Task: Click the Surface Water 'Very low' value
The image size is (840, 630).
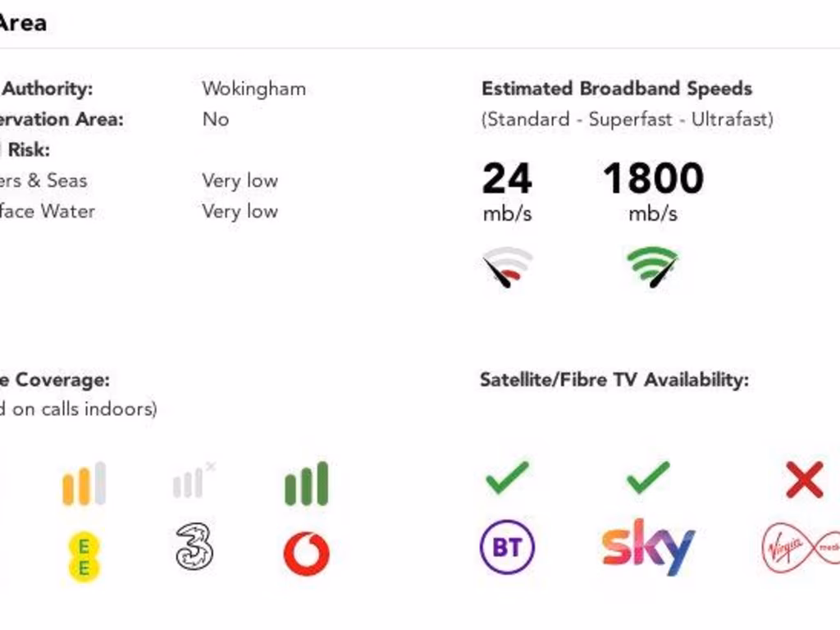Action: (x=240, y=211)
